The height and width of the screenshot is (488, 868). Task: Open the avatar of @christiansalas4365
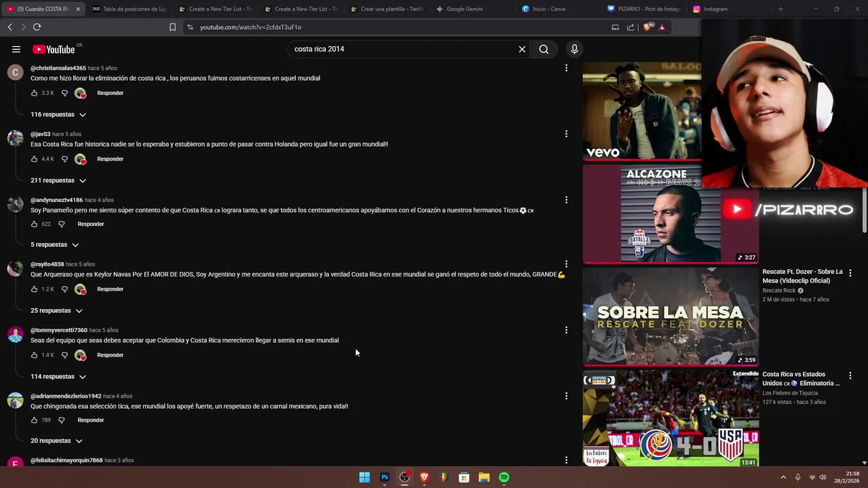tap(15, 73)
